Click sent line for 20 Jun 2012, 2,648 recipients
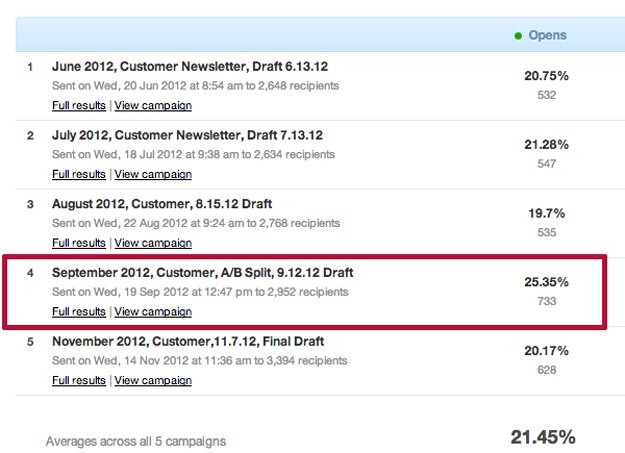The image size is (625, 453). pos(195,86)
